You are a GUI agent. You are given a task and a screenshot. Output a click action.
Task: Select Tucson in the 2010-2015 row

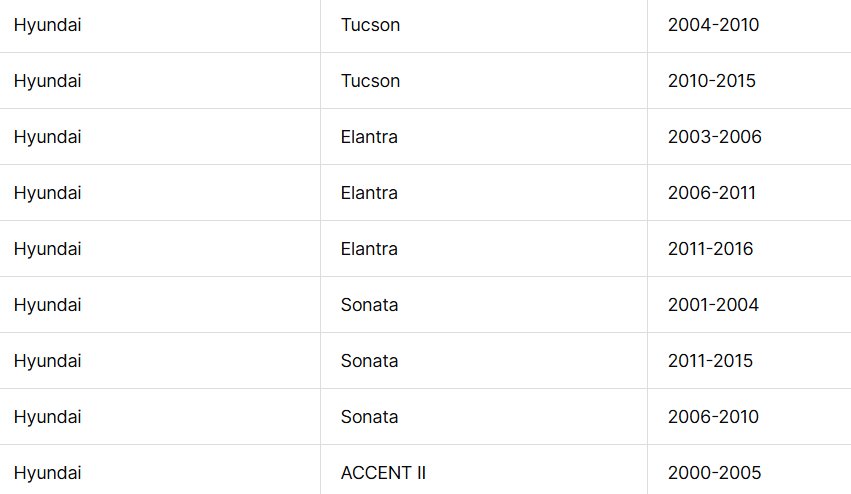370,81
